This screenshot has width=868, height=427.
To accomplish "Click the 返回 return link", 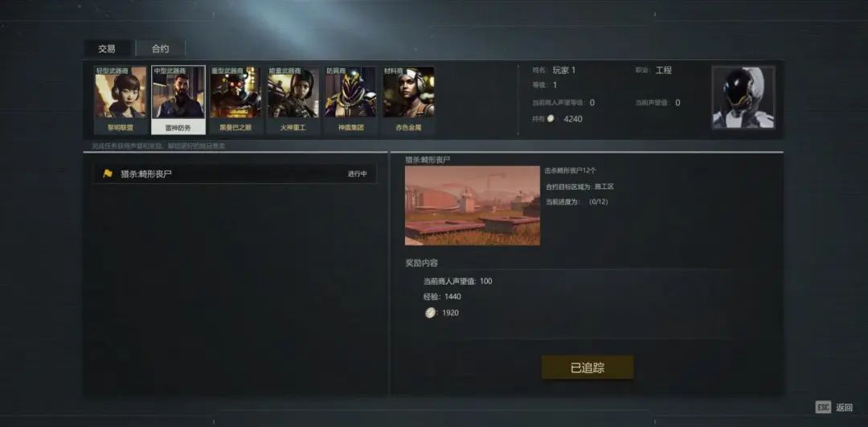I will tap(844, 408).
